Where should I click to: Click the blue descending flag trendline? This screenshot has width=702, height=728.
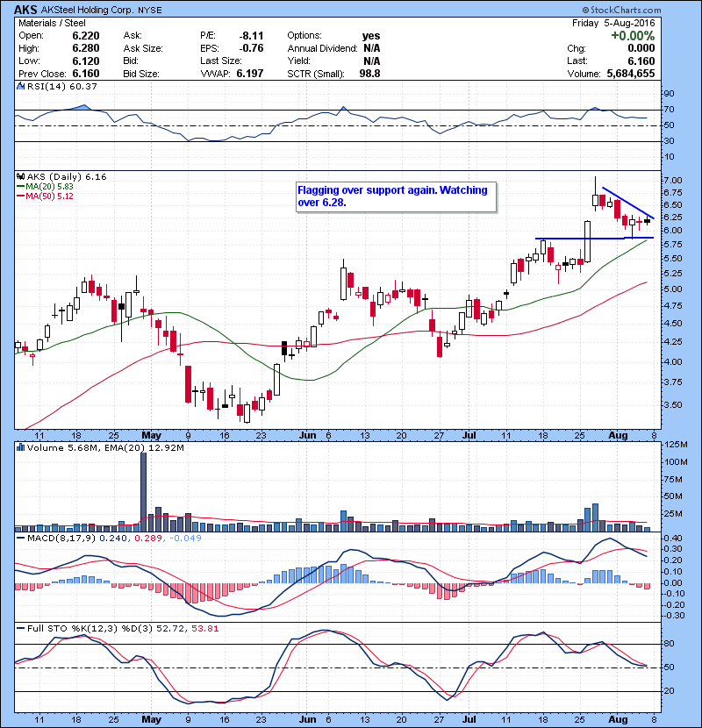click(628, 203)
